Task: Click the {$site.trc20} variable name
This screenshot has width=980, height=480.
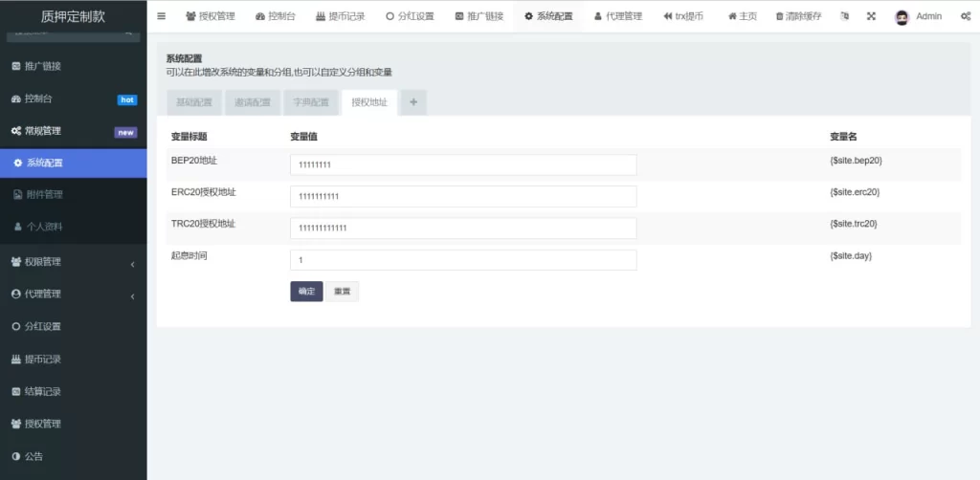Action: coord(853,224)
